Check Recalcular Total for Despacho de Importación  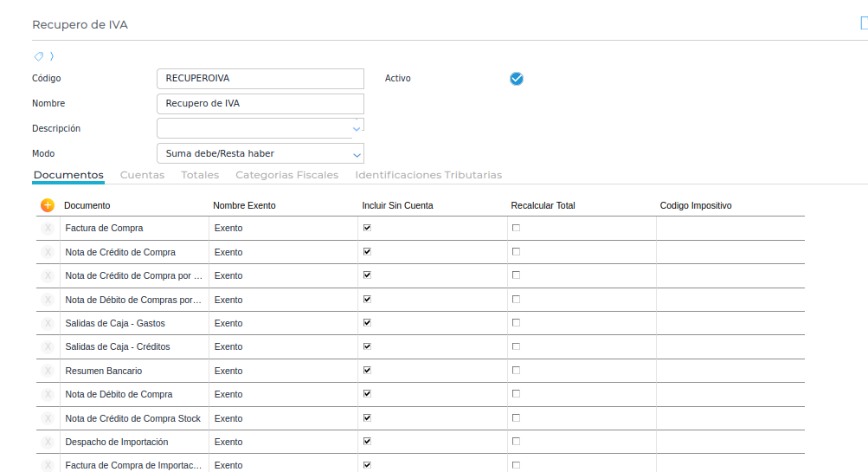point(517,442)
